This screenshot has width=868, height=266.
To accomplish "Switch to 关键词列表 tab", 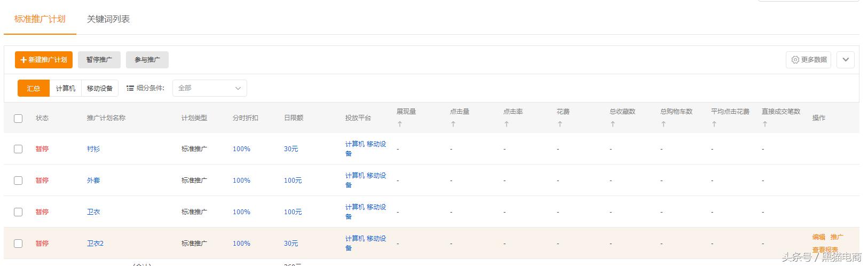I will [108, 19].
